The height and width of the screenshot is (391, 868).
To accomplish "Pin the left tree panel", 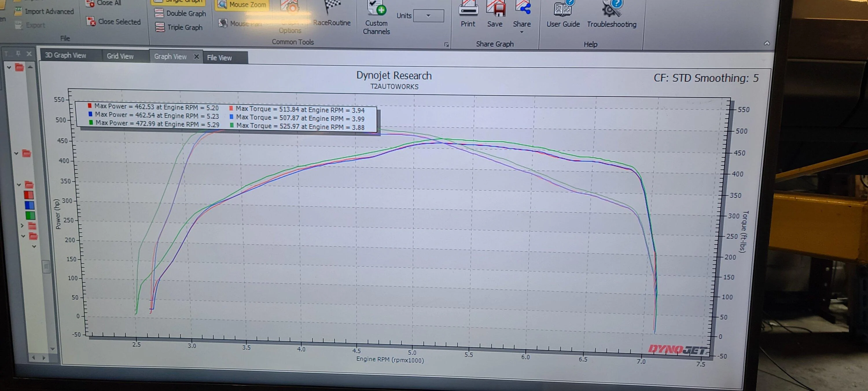I will coord(18,53).
